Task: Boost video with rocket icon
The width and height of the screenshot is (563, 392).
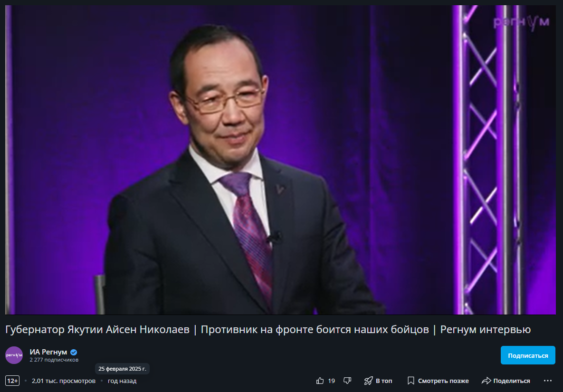Action: (x=368, y=381)
